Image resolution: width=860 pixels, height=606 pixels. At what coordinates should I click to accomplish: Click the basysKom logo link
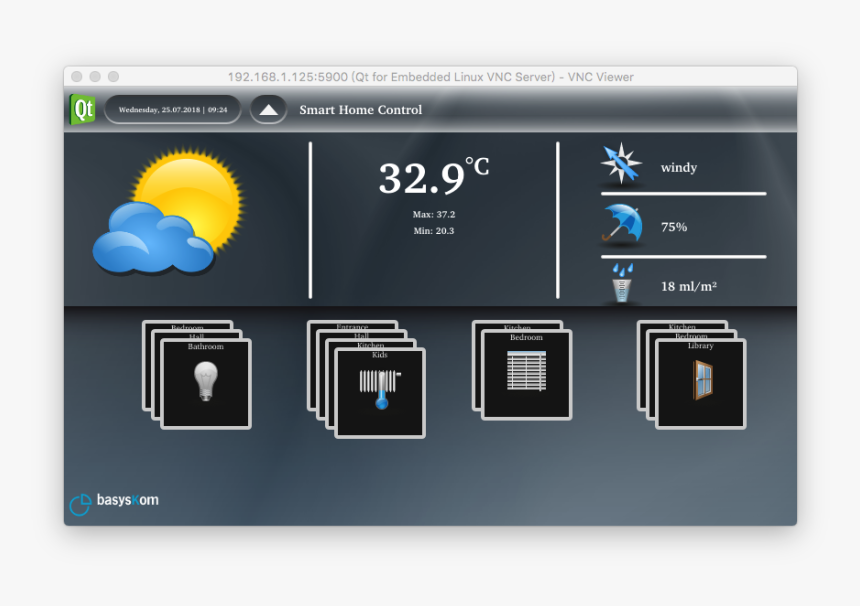[115, 499]
